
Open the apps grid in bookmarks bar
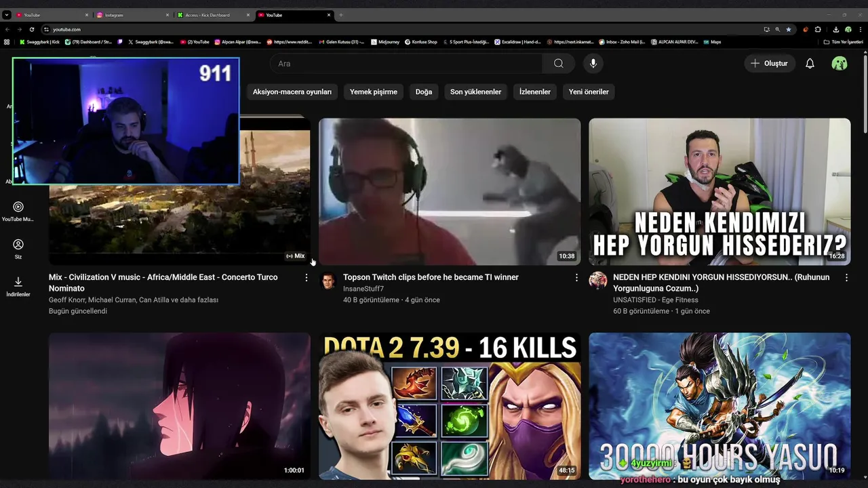tap(7, 42)
